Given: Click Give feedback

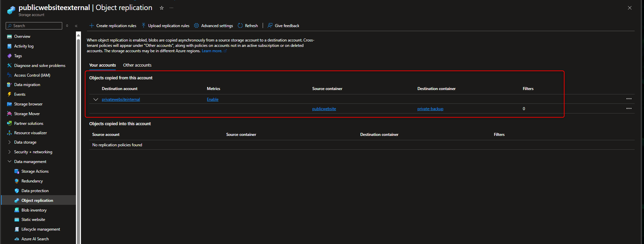Looking at the screenshot, I should [x=283, y=26].
